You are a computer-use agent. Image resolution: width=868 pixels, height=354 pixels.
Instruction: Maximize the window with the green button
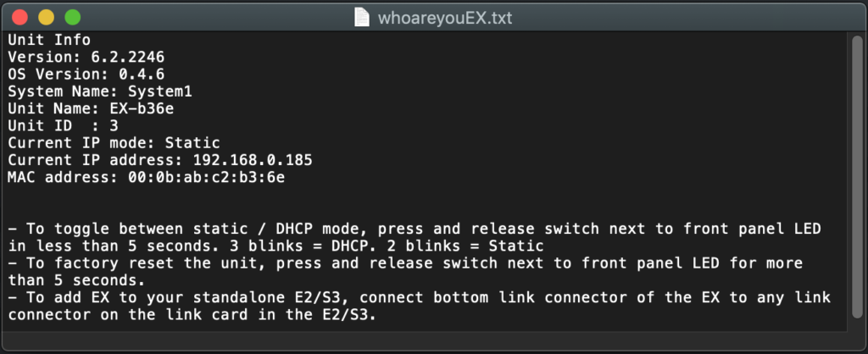tap(72, 16)
